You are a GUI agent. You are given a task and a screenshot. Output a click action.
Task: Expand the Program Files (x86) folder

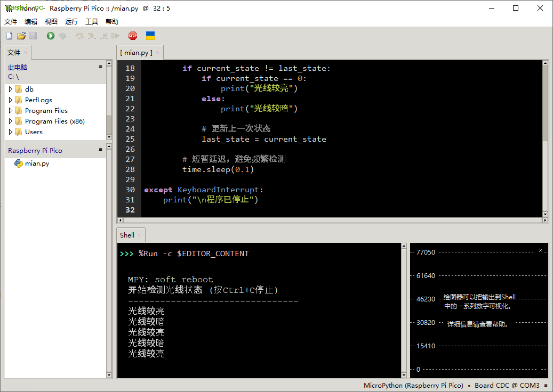tap(11, 121)
